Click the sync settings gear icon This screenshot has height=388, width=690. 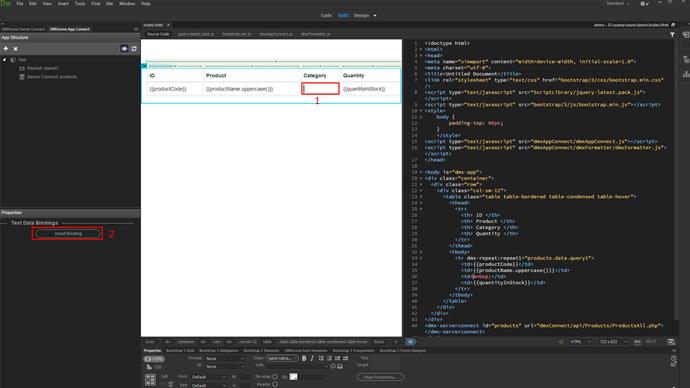[644, 4]
